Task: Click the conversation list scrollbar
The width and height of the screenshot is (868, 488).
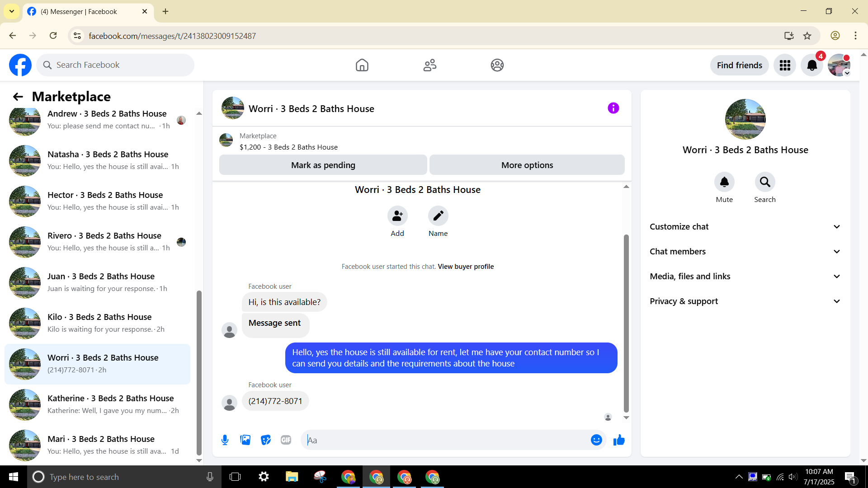Action: [x=199, y=373]
